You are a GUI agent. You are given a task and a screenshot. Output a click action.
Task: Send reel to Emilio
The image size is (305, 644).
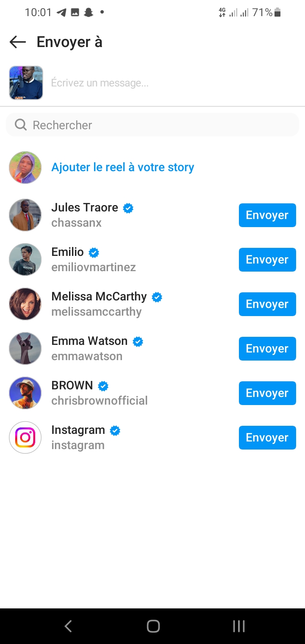click(x=267, y=260)
